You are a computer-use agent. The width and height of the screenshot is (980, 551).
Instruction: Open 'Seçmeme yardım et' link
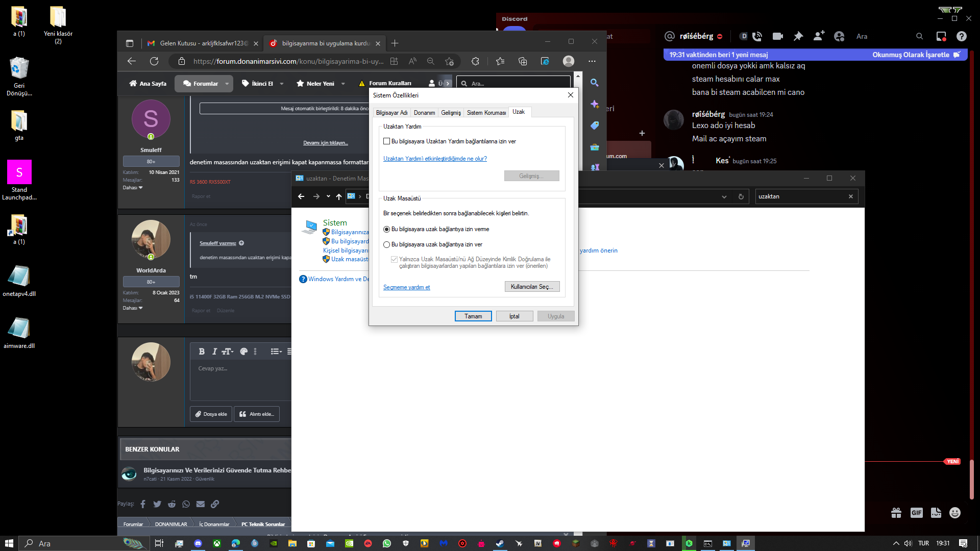406,287
